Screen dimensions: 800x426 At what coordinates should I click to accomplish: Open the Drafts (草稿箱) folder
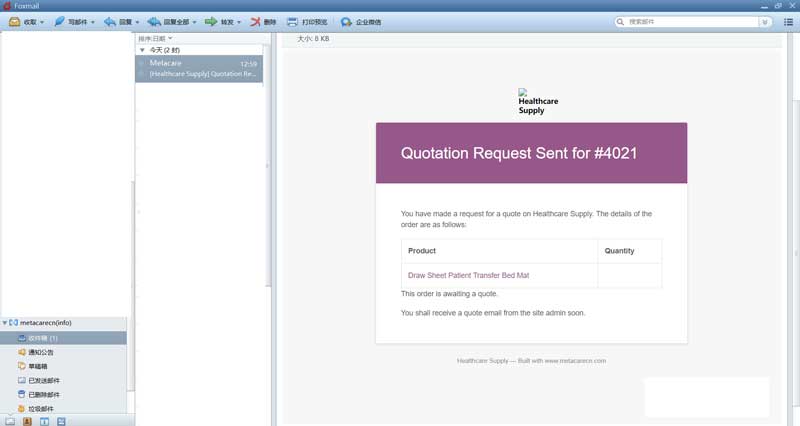point(63,366)
